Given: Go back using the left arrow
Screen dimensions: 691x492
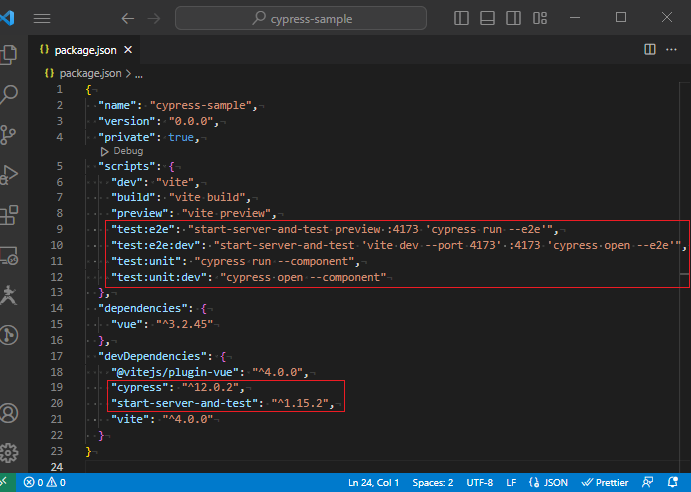Looking at the screenshot, I should coord(128,19).
